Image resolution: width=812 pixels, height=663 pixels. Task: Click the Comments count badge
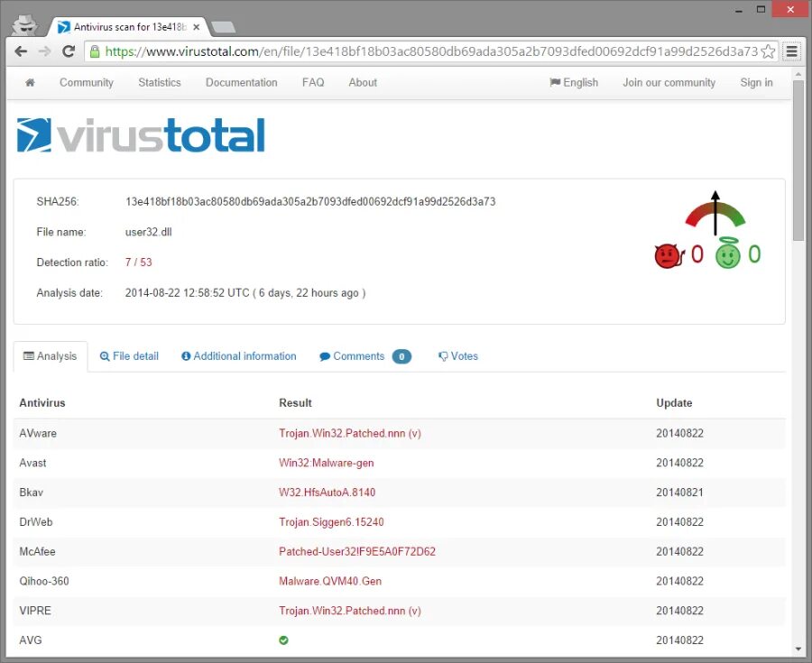(x=401, y=356)
